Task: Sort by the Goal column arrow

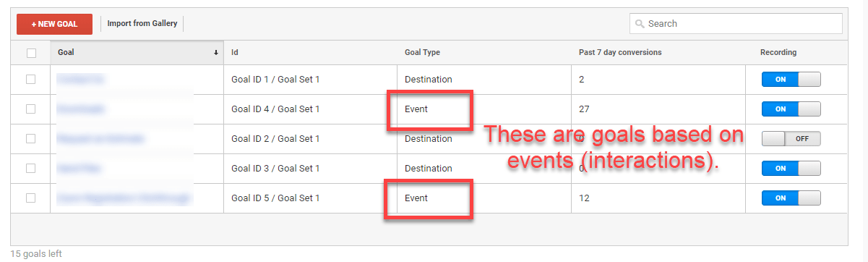Action: pyautogui.click(x=216, y=53)
